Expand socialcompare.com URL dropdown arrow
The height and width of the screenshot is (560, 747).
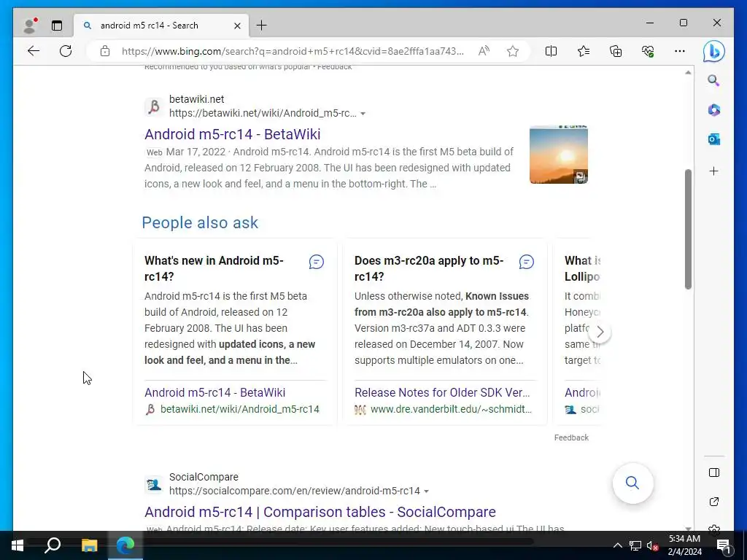[426, 491]
